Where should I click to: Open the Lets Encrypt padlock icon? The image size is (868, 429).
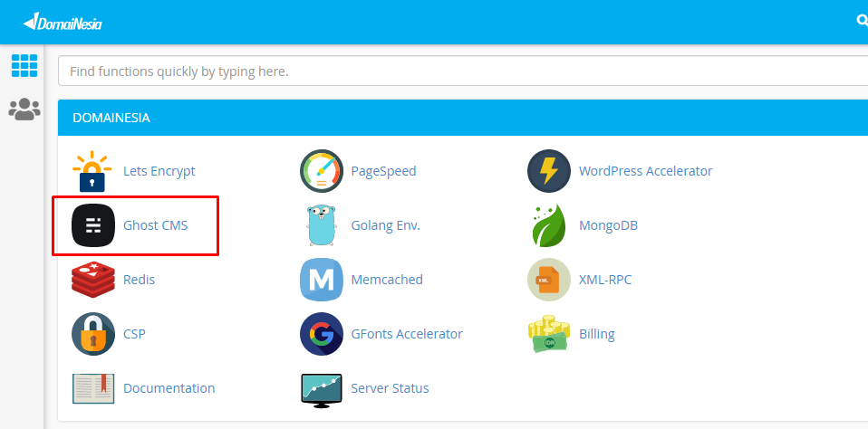(92, 171)
